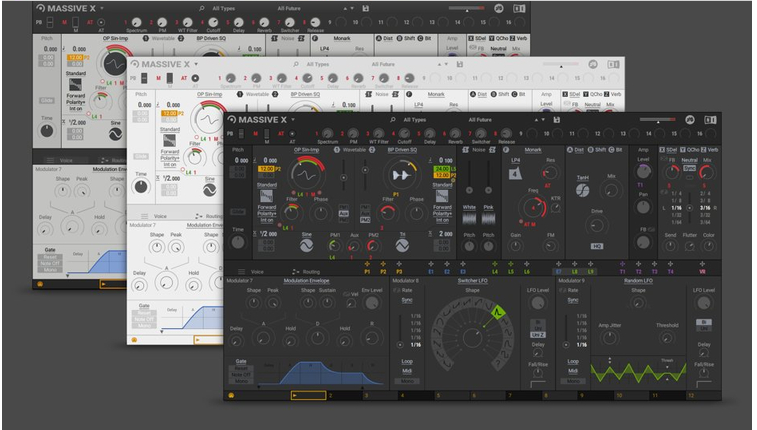Open the BP Driven SQ wavetable selector
The width and height of the screenshot is (757, 430).
(x=402, y=150)
